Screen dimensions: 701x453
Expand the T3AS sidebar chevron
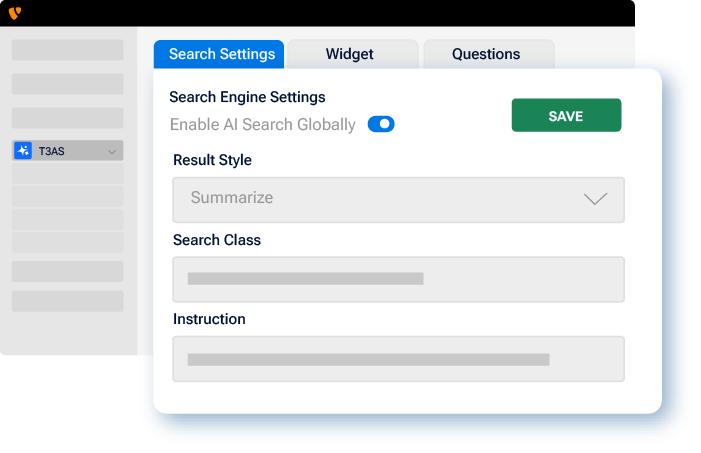click(x=112, y=152)
